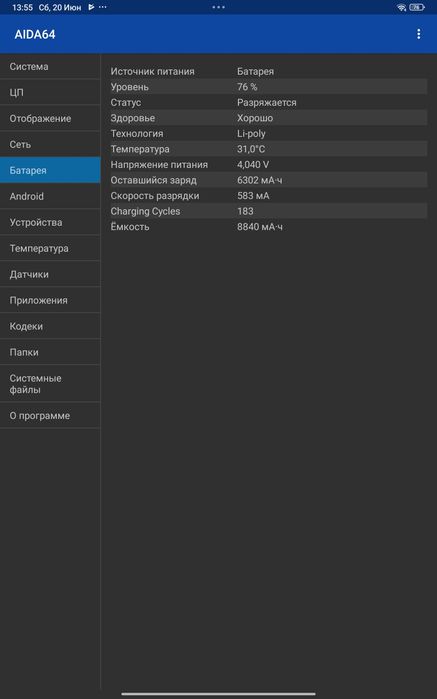Open О программе in the sidebar
The width and height of the screenshot is (437, 699).
(x=50, y=415)
